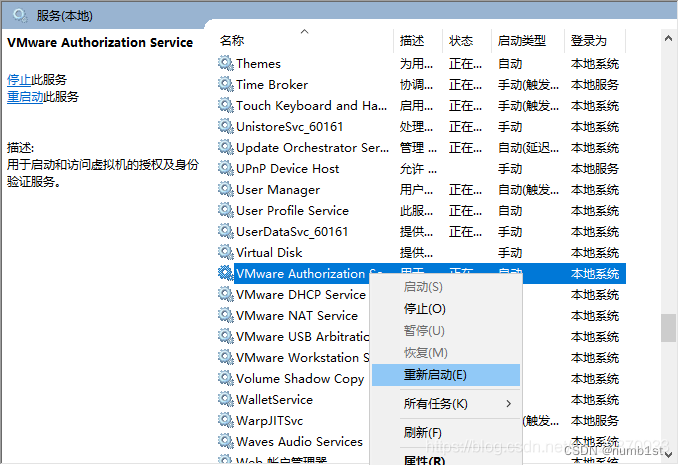Image resolution: width=679 pixels, height=465 pixels.
Task: Select the User Profile Service name
Action: point(292,210)
